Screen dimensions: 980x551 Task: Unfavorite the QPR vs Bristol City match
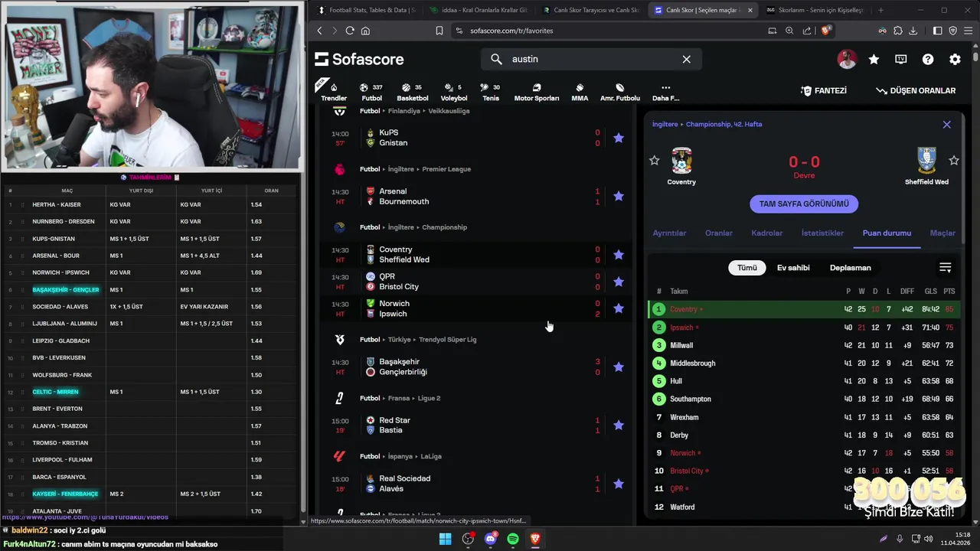coord(619,281)
